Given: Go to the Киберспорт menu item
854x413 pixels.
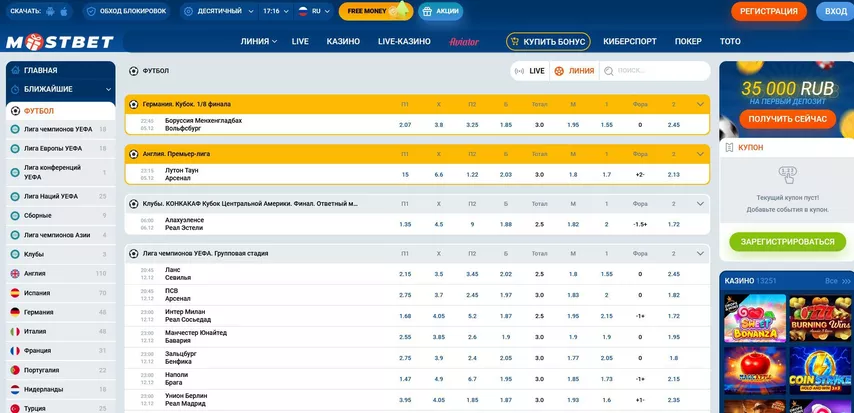Looking at the screenshot, I should (630, 42).
